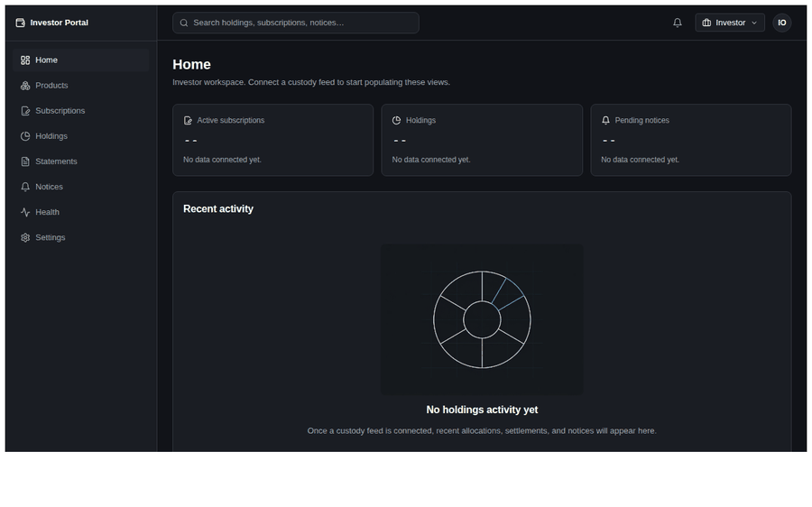
Task: Click the "Once a custody feed is connected" description
Action: point(482,431)
